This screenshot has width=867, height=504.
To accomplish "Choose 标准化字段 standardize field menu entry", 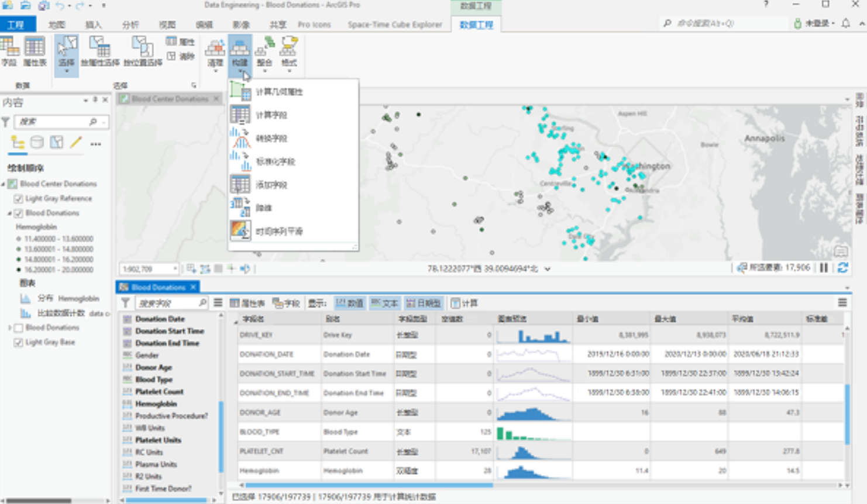I will coord(293,161).
